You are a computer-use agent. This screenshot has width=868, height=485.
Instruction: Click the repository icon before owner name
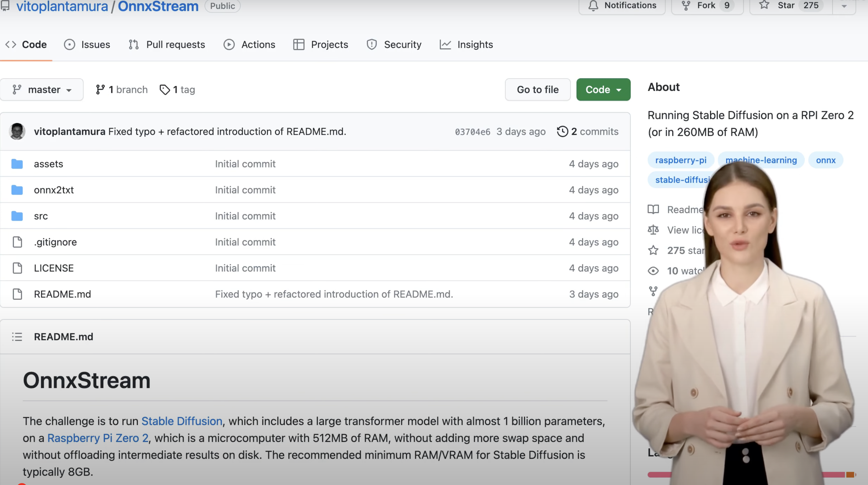coord(5,6)
